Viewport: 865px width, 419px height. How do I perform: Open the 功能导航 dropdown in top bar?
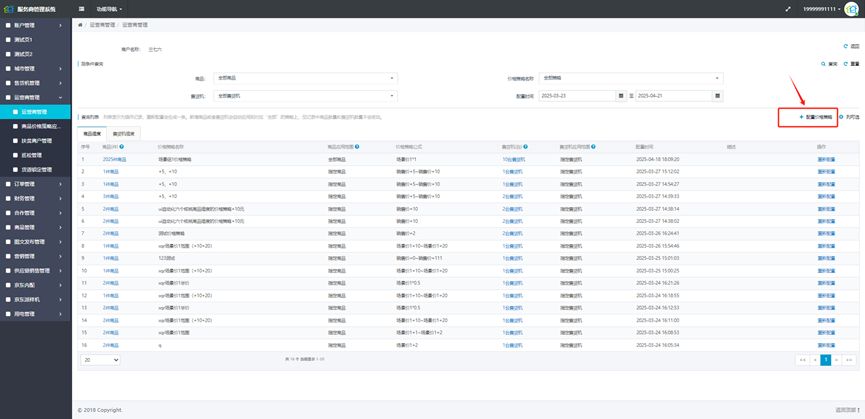[109, 9]
